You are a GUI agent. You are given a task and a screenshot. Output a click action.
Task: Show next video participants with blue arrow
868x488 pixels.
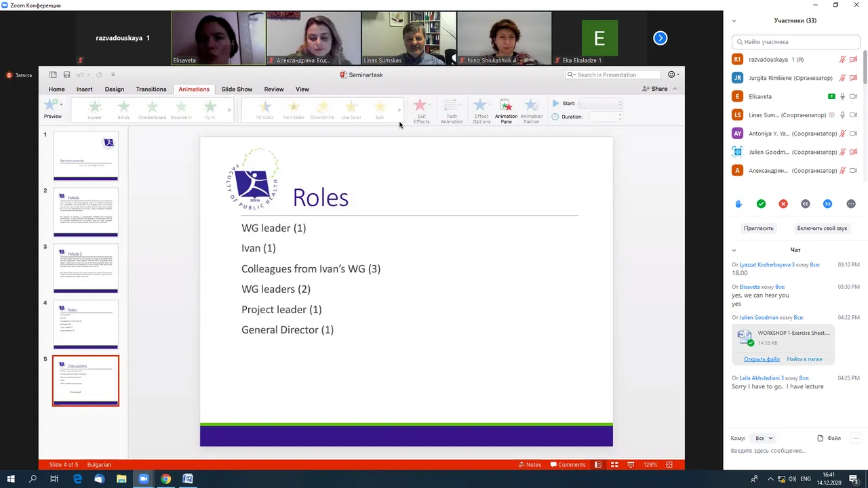pos(660,38)
